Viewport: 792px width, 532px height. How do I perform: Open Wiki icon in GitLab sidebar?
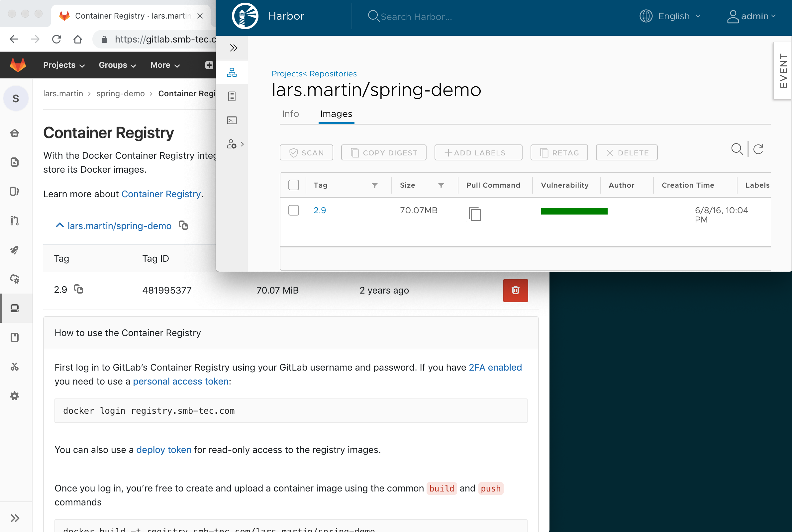pos(15,337)
